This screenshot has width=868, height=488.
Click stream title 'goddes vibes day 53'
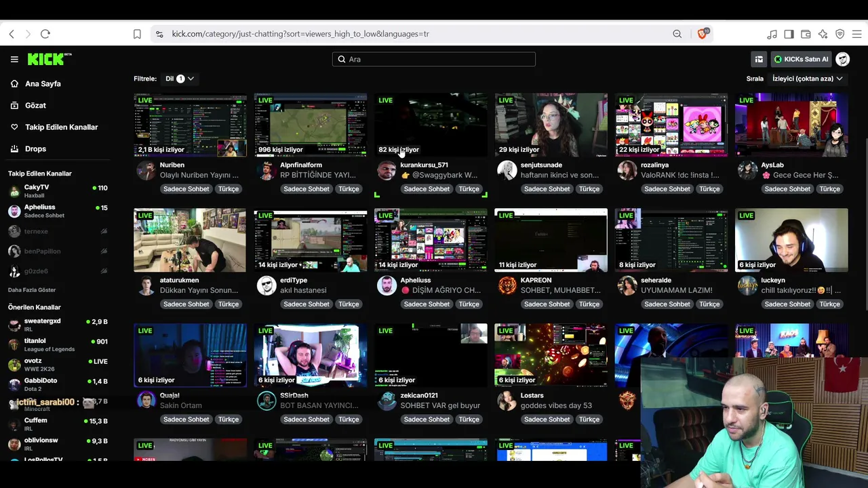coord(556,405)
